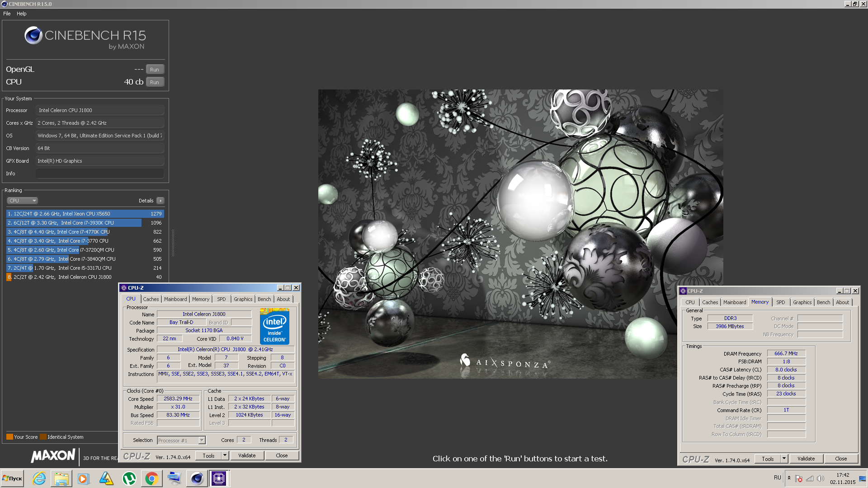Select ranking row Intel Celeron CPU J1800
The image size is (868, 488).
pyautogui.click(x=85, y=277)
